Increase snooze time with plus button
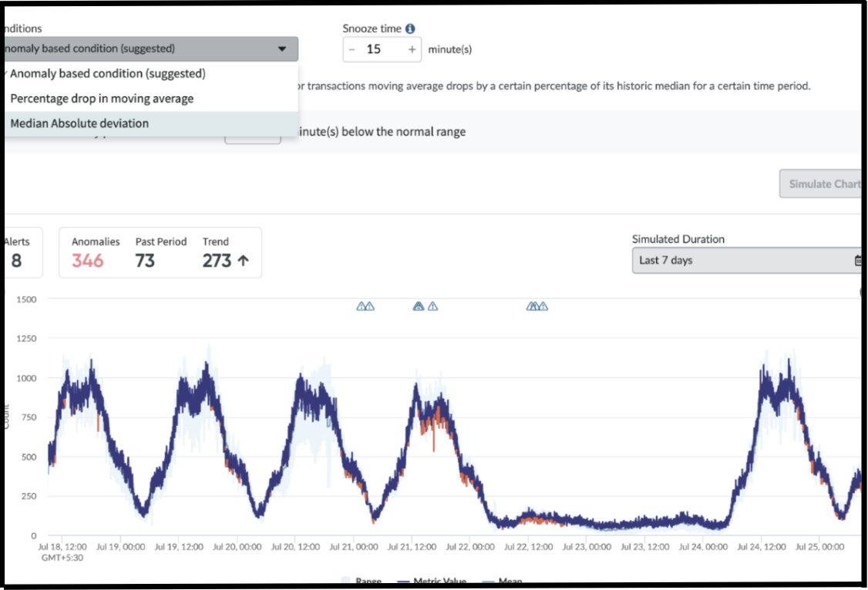868x590 pixels. point(412,49)
